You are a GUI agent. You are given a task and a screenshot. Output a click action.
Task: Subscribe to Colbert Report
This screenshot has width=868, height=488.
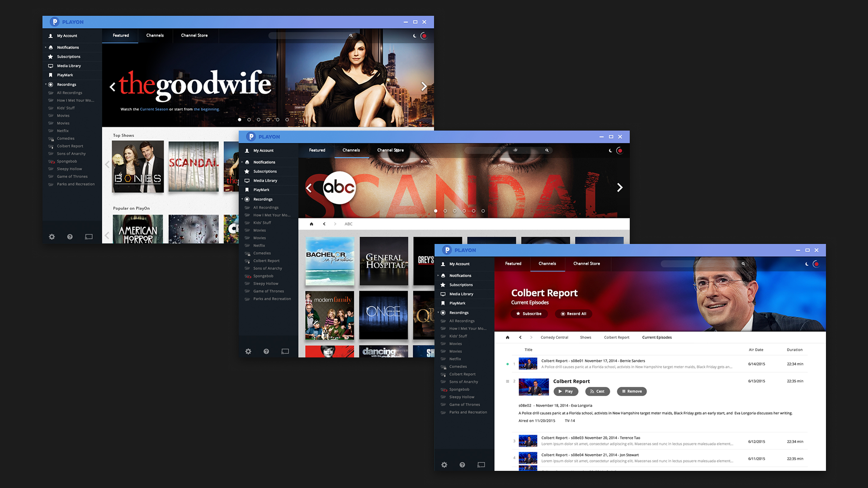528,314
